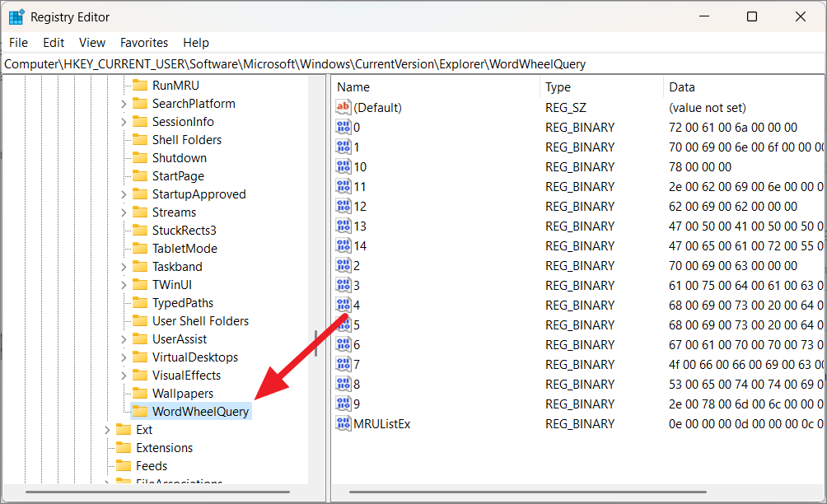Click the binary icon for MRUListEx
827x504 pixels.
coord(343,424)
